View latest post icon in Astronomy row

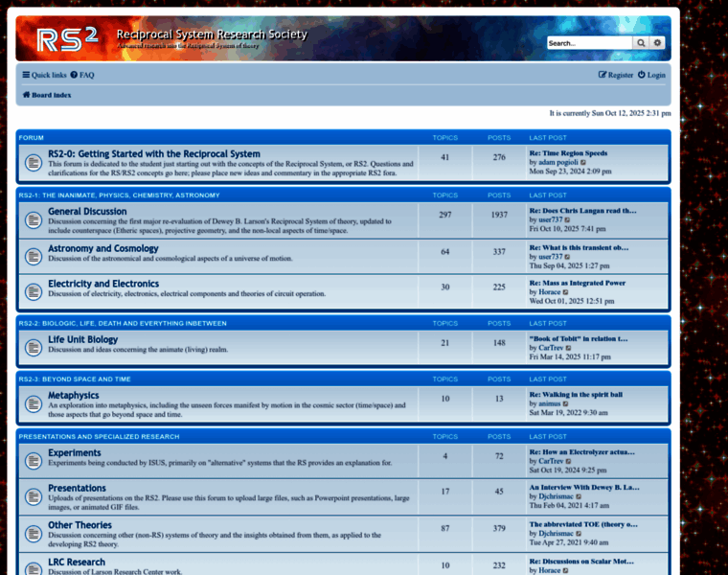click(x=567, y=257)
